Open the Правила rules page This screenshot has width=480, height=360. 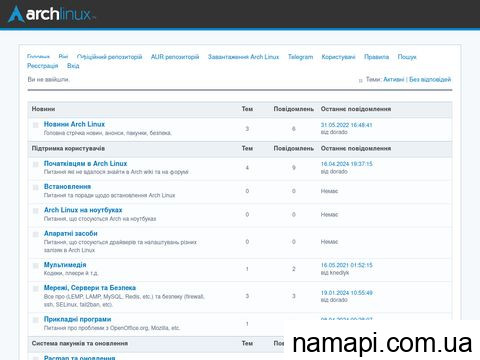[x=376, y=57]
